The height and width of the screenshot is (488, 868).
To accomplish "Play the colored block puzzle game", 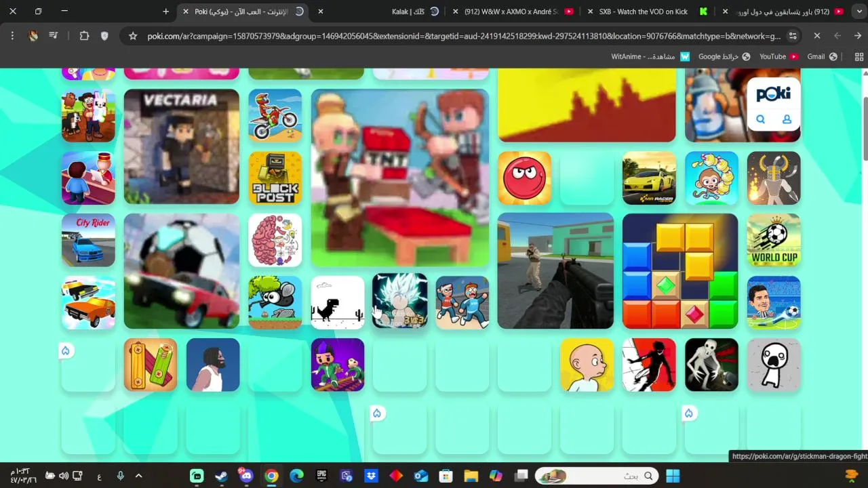I will coord(680,271).
